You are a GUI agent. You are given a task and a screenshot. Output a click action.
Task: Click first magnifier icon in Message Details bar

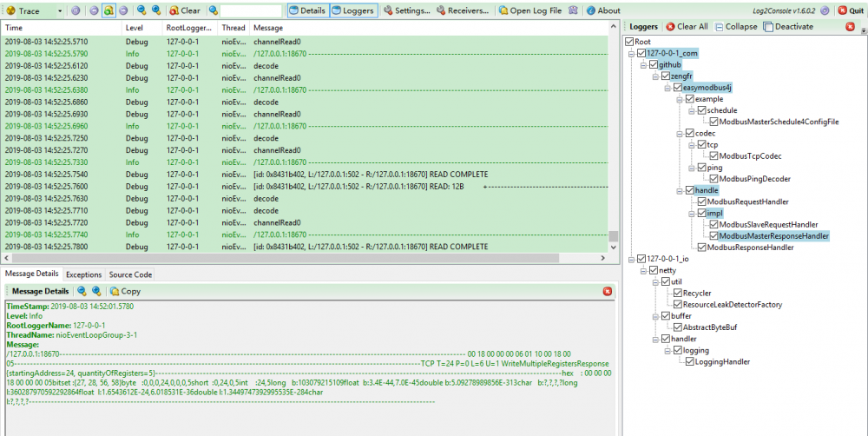tap(82, 291)
